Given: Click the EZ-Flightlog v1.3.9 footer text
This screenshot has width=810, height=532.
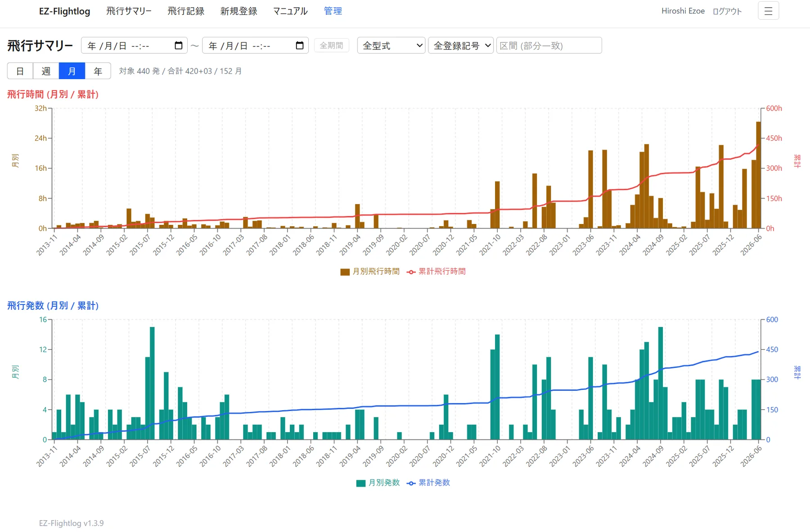Looking at the screenshot, I should coord(71,523).
